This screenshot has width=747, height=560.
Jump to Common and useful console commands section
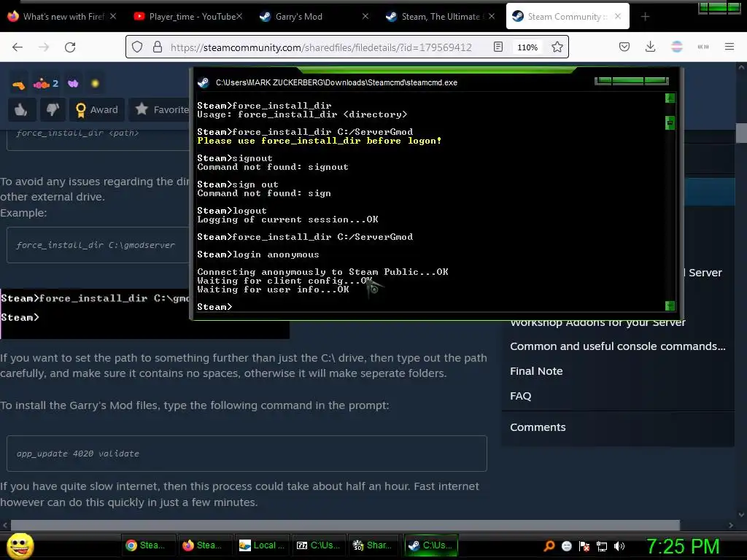(x=617, y=346)
